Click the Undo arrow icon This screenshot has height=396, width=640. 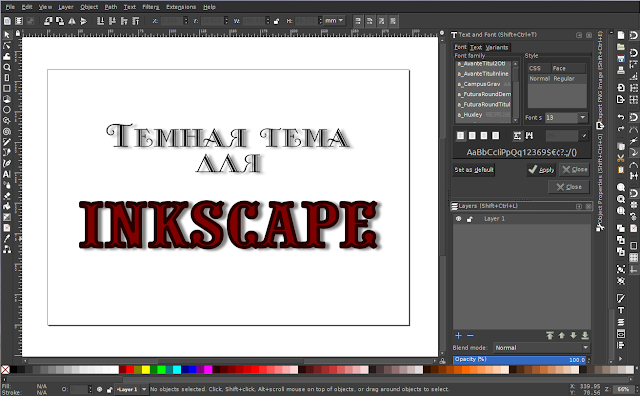click(621, 118)
